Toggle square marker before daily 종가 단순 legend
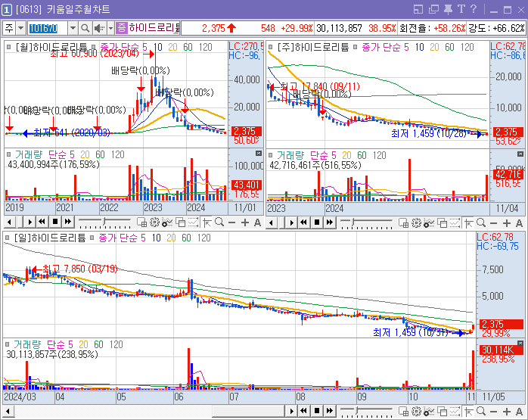 (92, 238)
